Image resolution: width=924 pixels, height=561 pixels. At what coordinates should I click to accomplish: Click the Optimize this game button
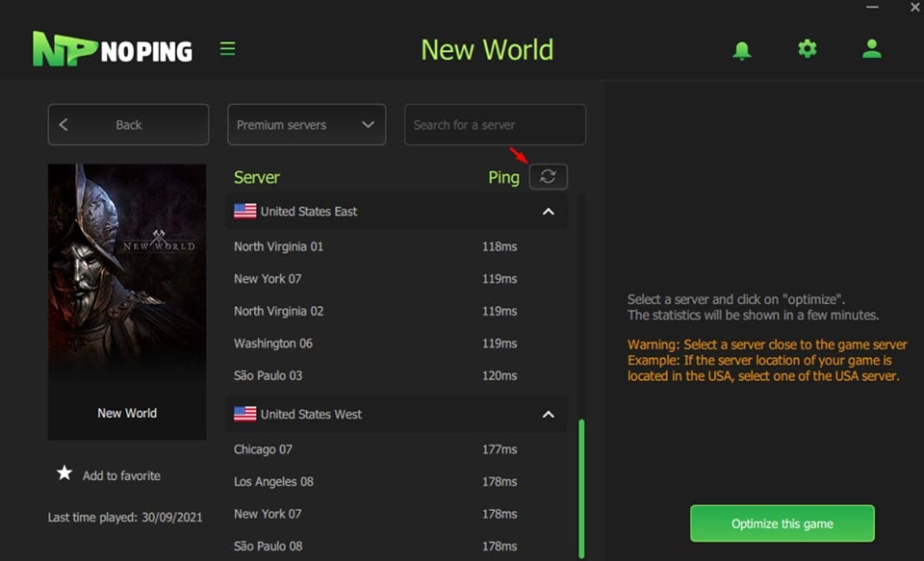point(782,523)
